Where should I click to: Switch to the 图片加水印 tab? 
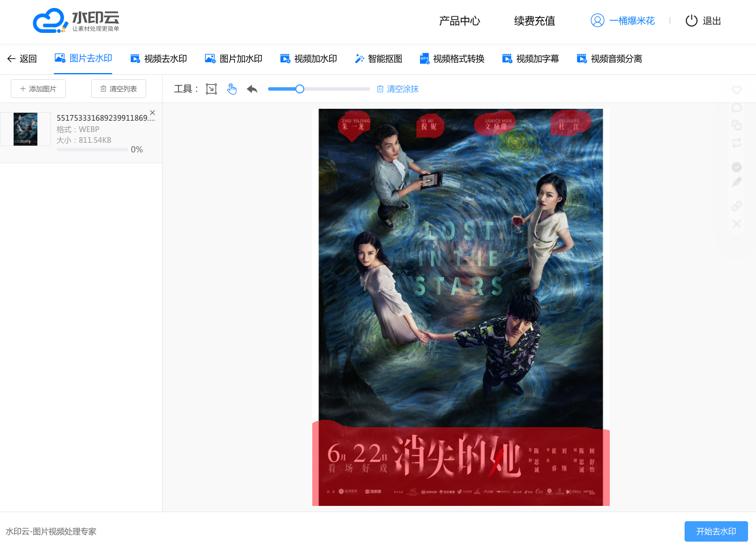pyautogui.click(x=233, y=59)
